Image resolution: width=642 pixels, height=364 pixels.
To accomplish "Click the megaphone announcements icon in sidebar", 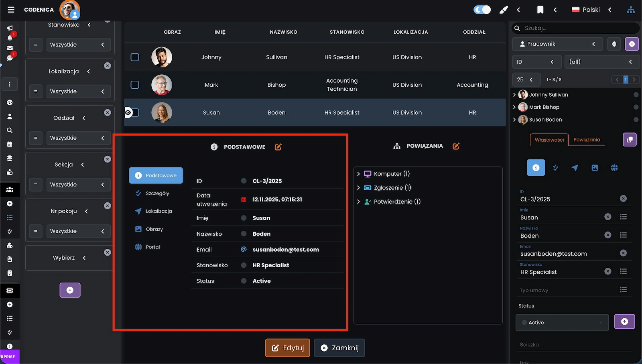I will point(10,28).
